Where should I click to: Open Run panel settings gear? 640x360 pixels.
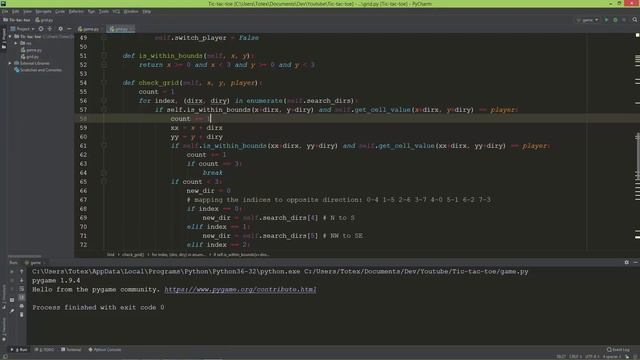[x=627, y=262]
